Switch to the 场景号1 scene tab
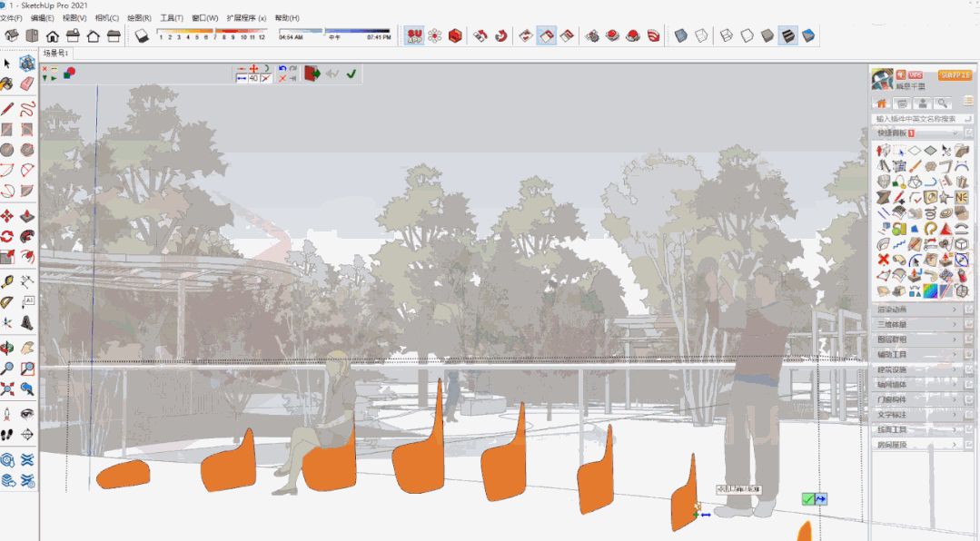This screenshot has height=541, width=980. coord(55,53)
